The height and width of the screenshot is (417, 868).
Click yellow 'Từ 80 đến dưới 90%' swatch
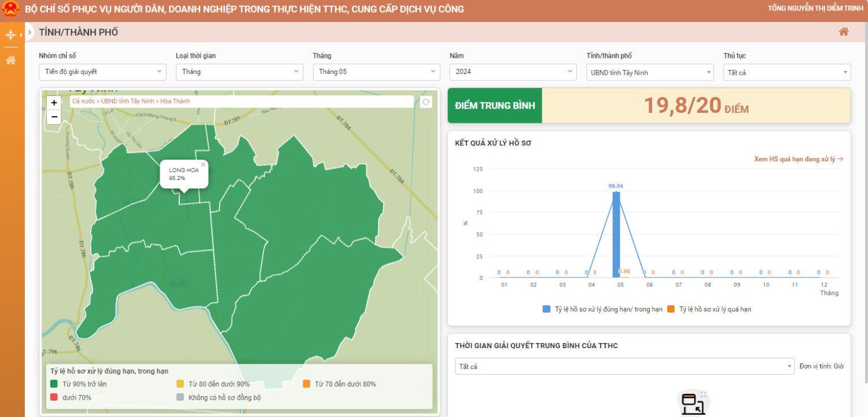click(180, 384)
